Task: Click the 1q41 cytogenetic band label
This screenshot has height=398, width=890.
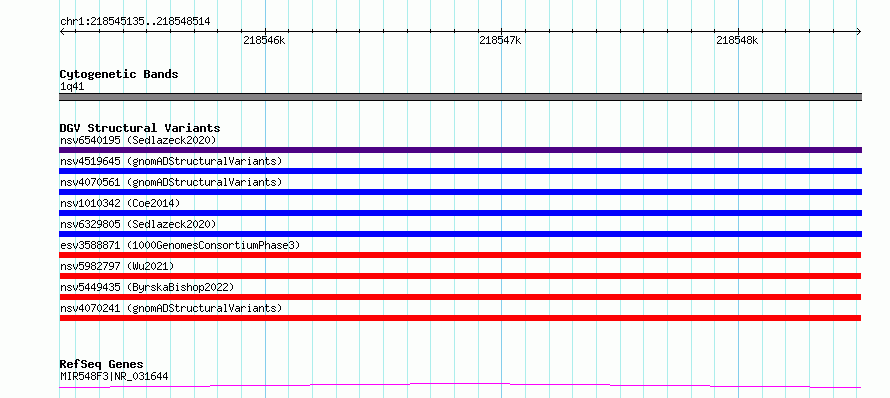Action: 73,87
